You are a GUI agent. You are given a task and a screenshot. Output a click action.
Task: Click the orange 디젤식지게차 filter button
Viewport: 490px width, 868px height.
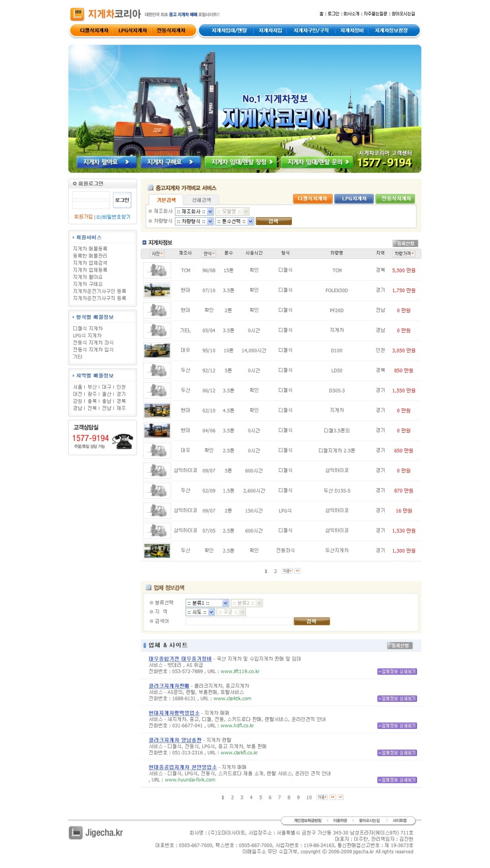point(312,198)
